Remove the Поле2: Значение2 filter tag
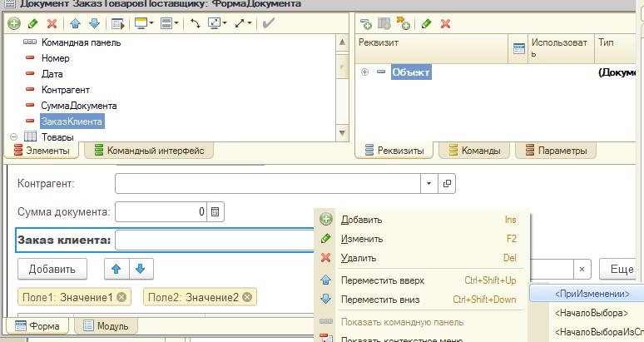This screenshot has height=342, width=644. [246, 297]
